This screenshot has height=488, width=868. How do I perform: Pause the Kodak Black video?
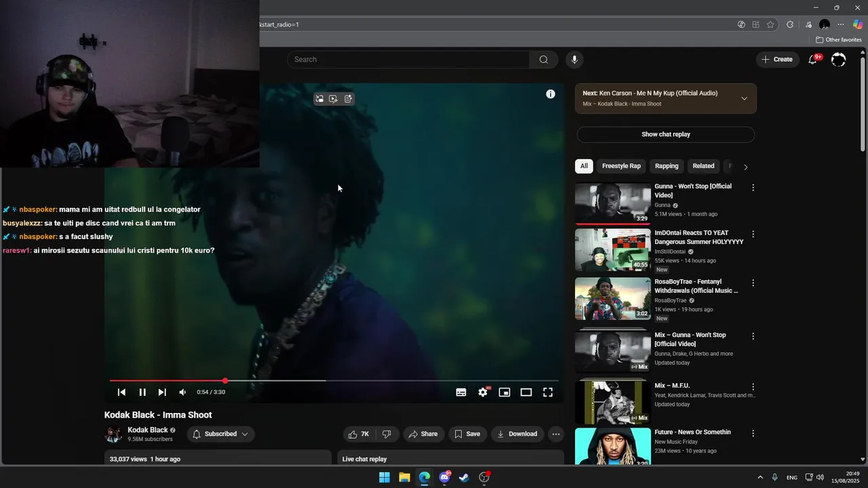click(142, 392)
